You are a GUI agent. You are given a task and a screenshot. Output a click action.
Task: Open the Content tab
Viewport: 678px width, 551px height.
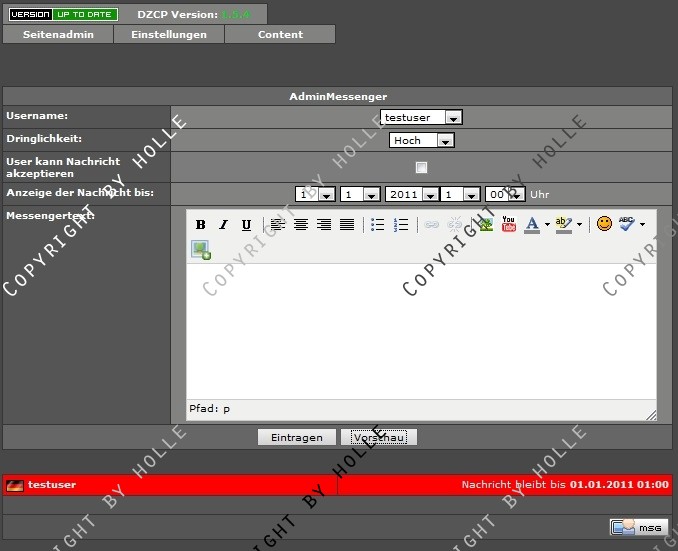coord(280,34)
